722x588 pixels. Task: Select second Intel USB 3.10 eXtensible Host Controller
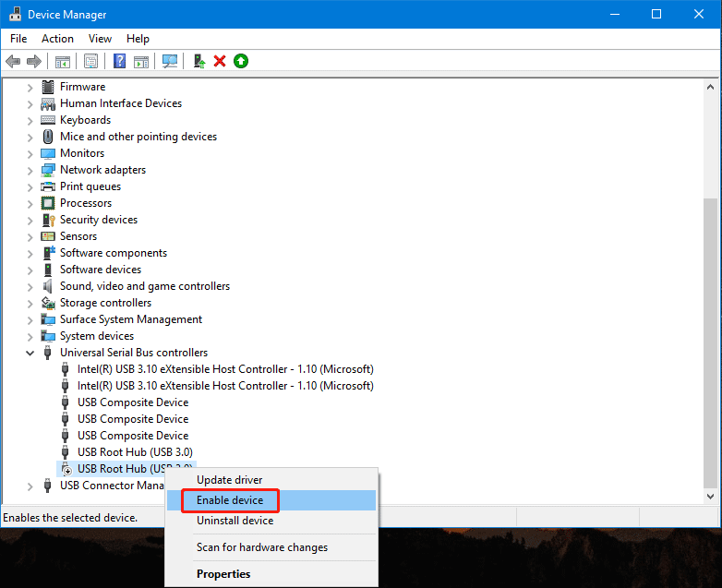click(x=225, y=386)
